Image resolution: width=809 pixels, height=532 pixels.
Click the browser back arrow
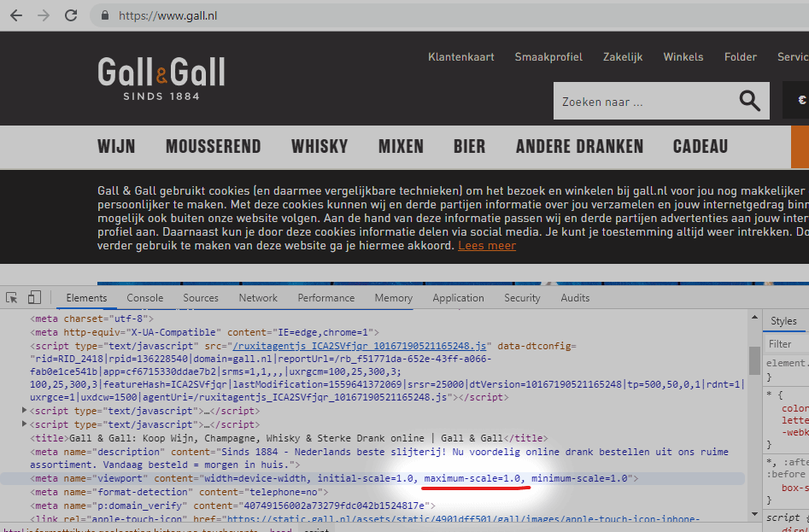pyautogui.click(x=16, y=15)
